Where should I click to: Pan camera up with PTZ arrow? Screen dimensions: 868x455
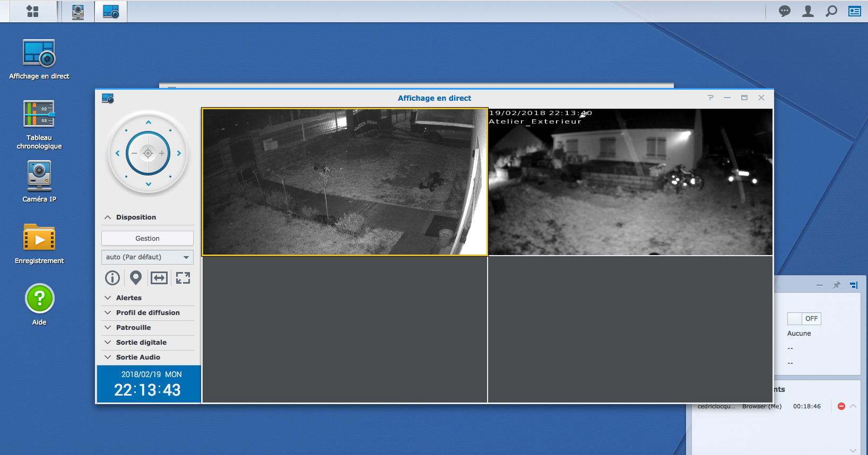click(x=149, y=122)
